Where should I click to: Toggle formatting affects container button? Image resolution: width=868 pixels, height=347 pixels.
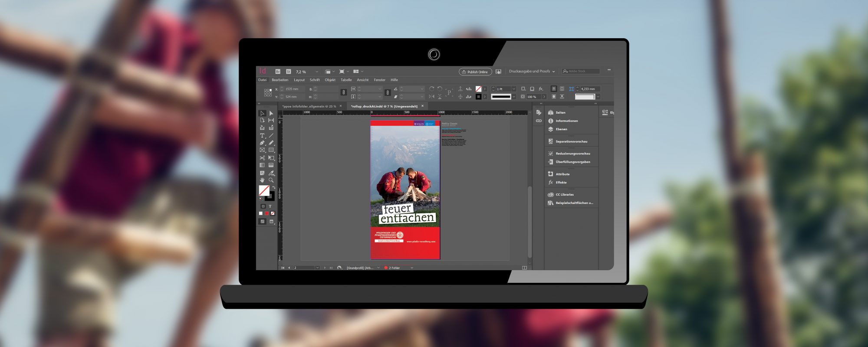[263, 206]
